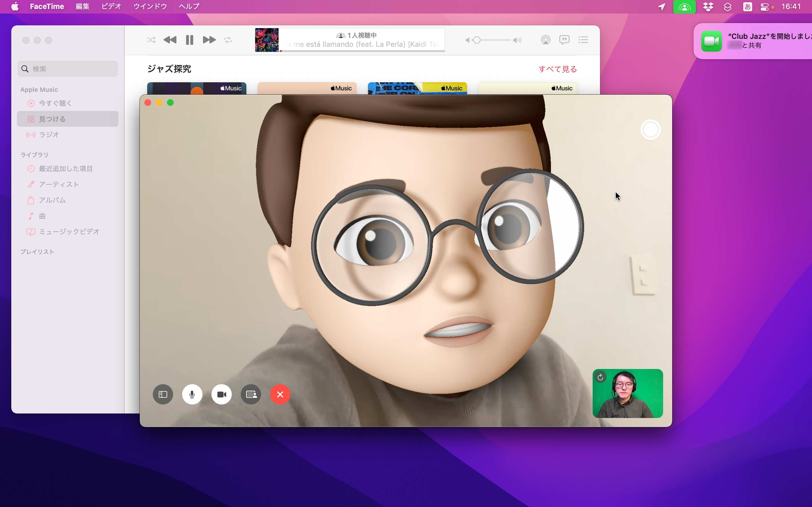The height and width of the screenshot is (507, 812).
Task: Expand the プレイリスト section in sidebar
Action: coord(37,252)
